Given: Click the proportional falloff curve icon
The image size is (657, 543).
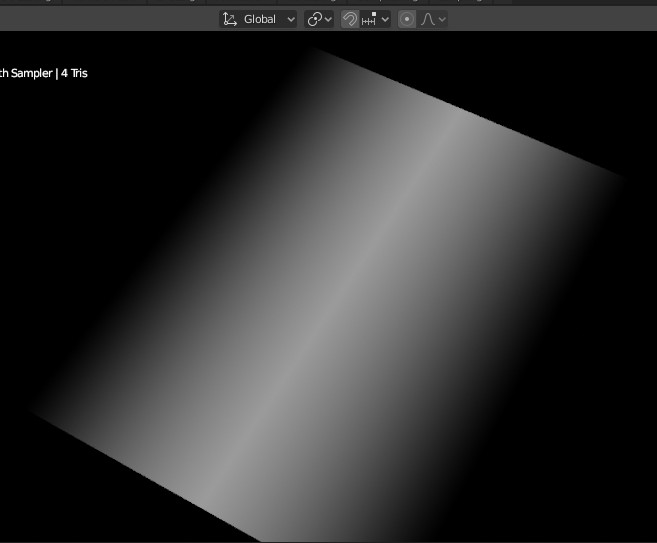Looking at the screenshot, I should tap(428, 19).
